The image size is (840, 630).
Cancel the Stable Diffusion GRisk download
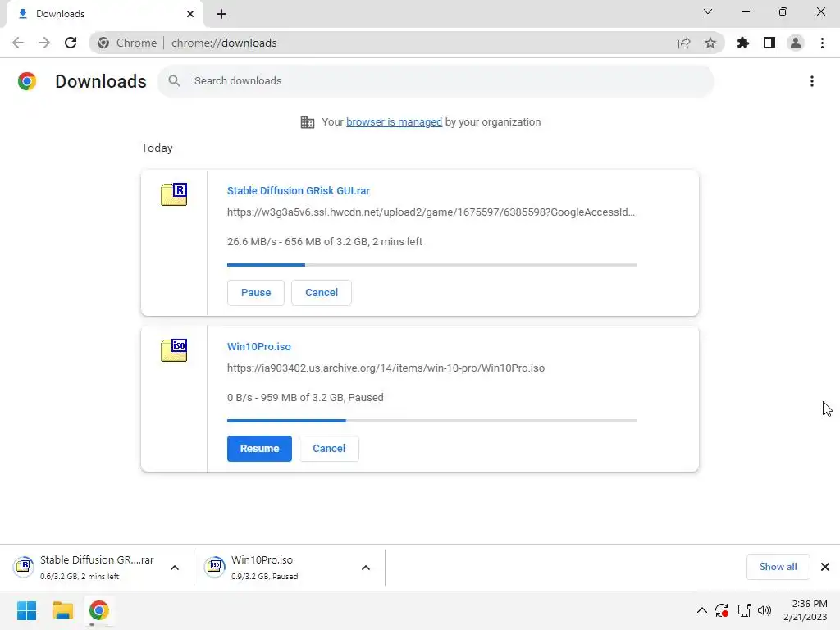(x=322, y=293)
